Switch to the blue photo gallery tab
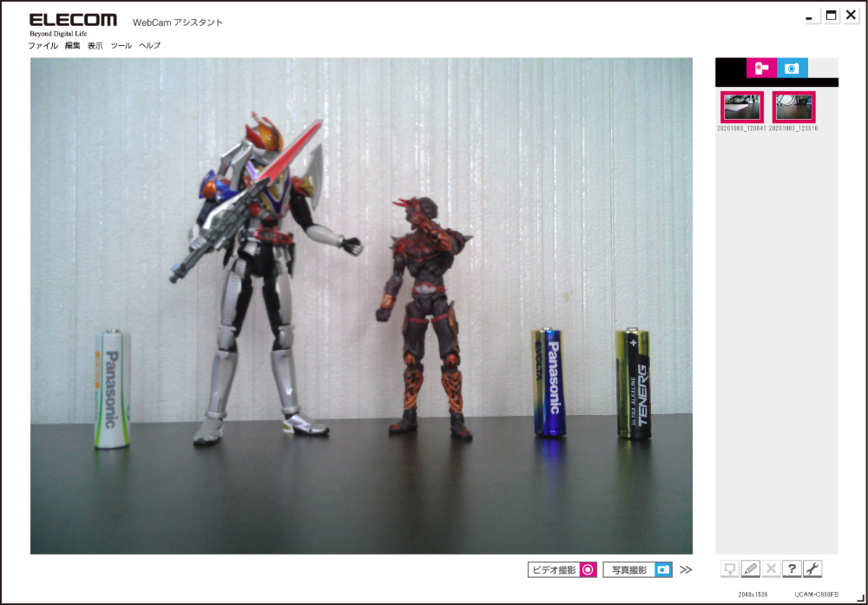The width and height of the screenshot is (868, 605). tap(792, 68)
